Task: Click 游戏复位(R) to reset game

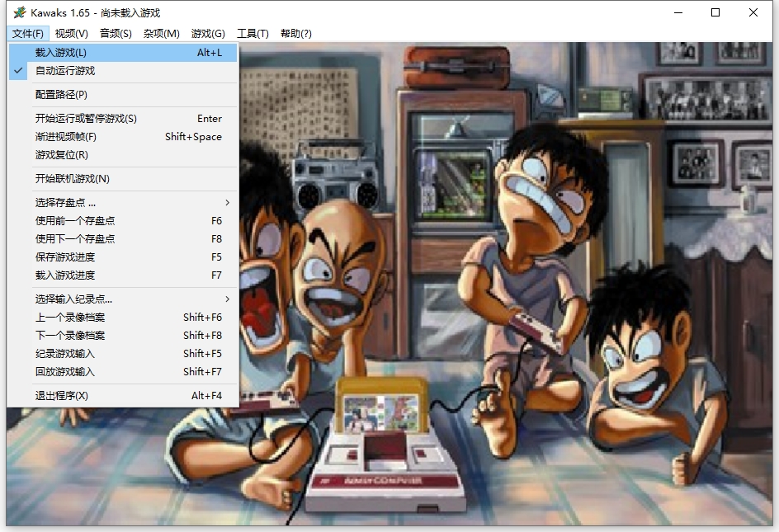Action: (x=123, y=154)
